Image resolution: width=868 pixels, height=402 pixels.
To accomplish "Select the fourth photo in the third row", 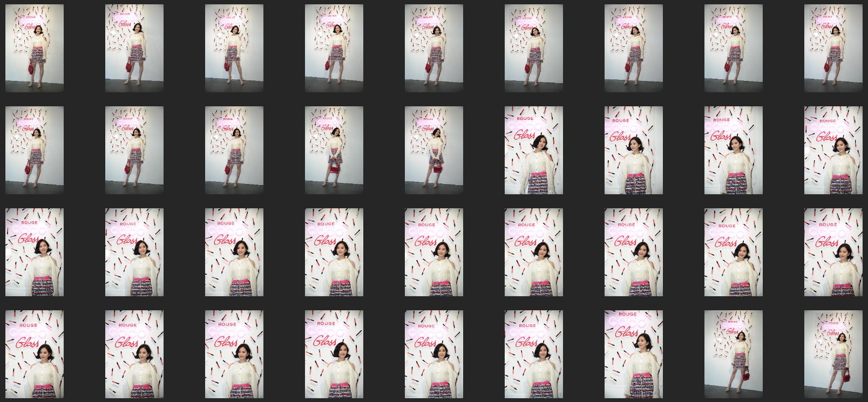I will click(334, 252).
